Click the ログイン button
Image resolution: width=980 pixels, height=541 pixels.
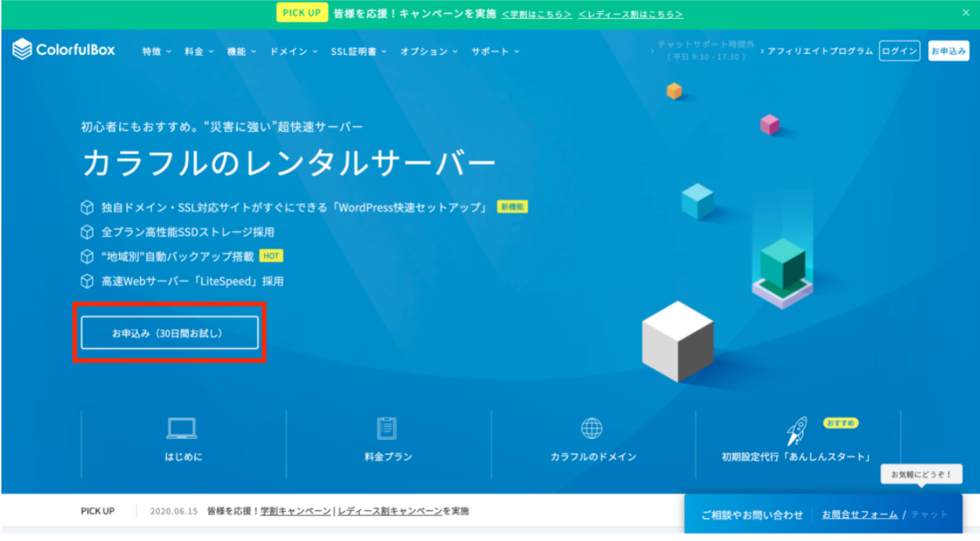coord(899,50)
